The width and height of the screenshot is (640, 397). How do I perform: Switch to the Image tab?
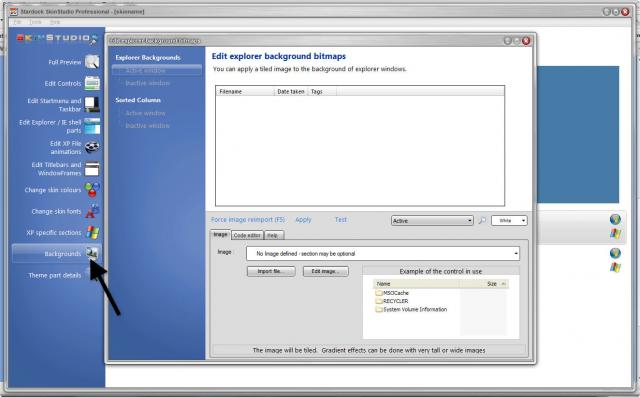point(220,235)
